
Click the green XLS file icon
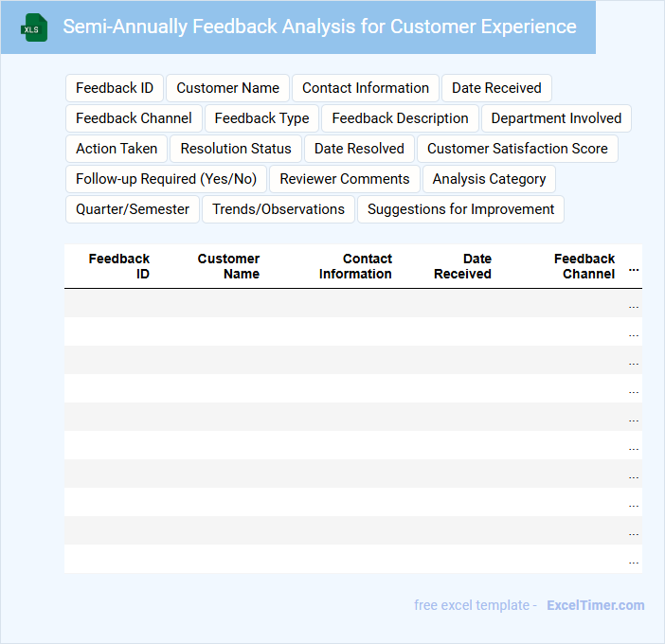[34, 27]
